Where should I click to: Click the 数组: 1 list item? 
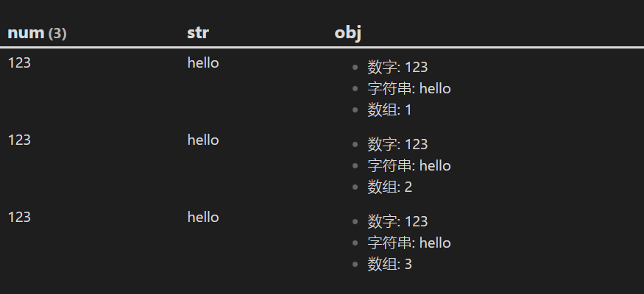point(389,110)
